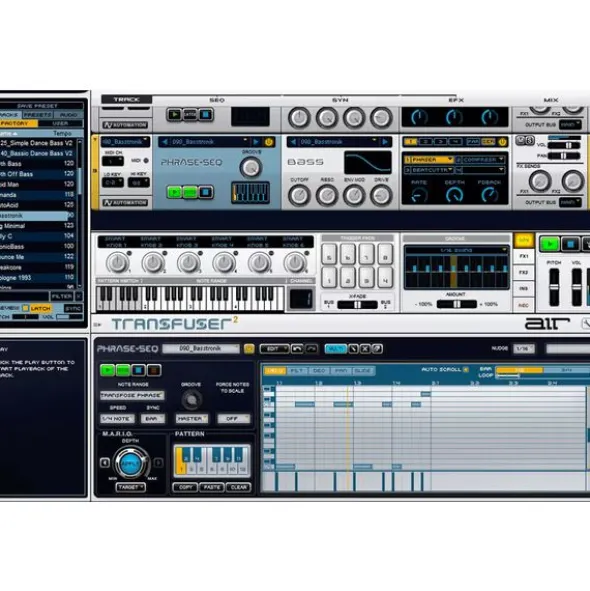Open the groove template dropdown in Groove panel
Image resolution: width=590 pixels, height=591 pixels.
point(457,250)
